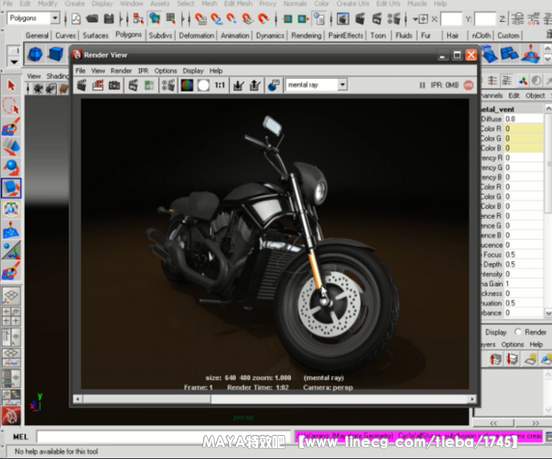The height and width of the screenshot is (459, 552).
Task: Open Render Settings from Render View toolbar
Action: (x=168, y=85)
